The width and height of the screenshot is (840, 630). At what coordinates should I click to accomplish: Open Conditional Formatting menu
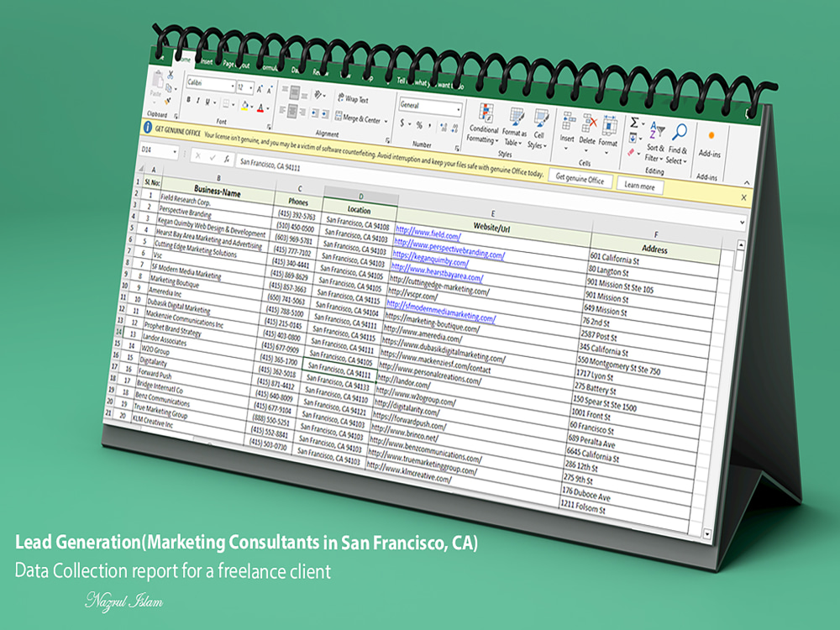[x=485, y=123]
